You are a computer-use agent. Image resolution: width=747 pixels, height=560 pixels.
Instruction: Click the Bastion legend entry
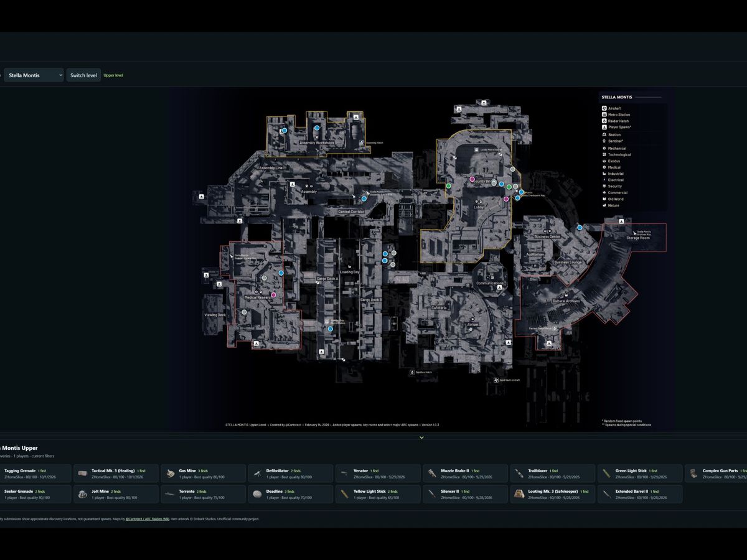tap(611, 134)
